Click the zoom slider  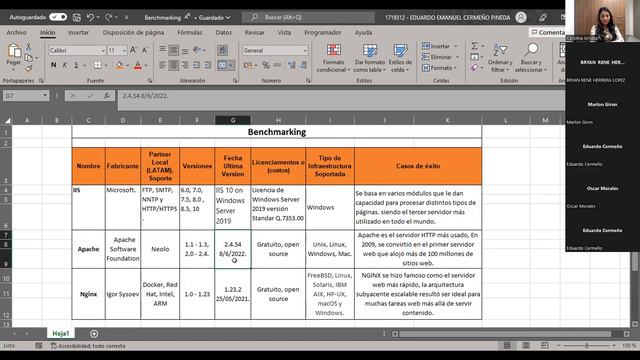click(587, 345)
